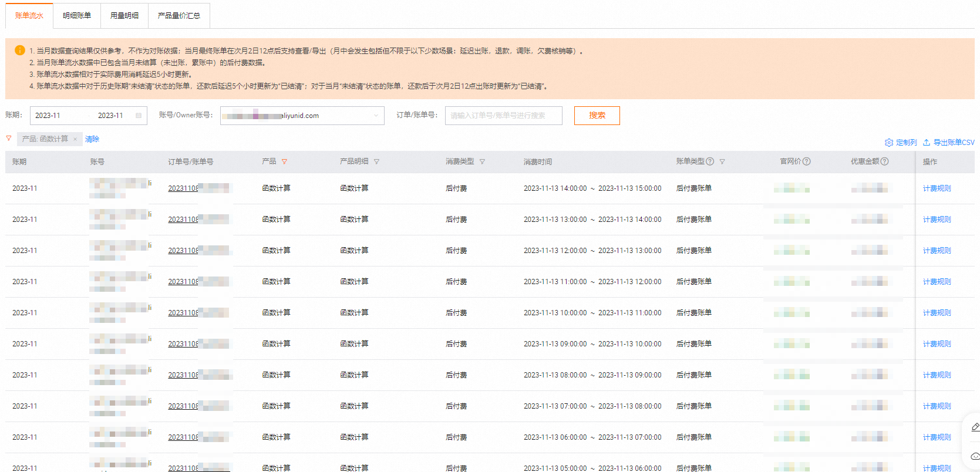980x472 pixels.
Task: Open order number link in the 09:00:00 ~ 10:00:00 row
Action: click(x=198, y=344)
